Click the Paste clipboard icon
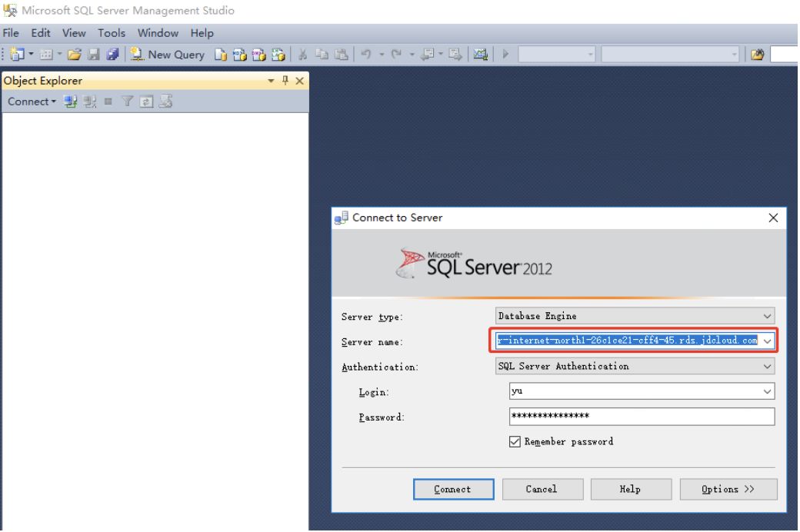 [x=342, y=54]
